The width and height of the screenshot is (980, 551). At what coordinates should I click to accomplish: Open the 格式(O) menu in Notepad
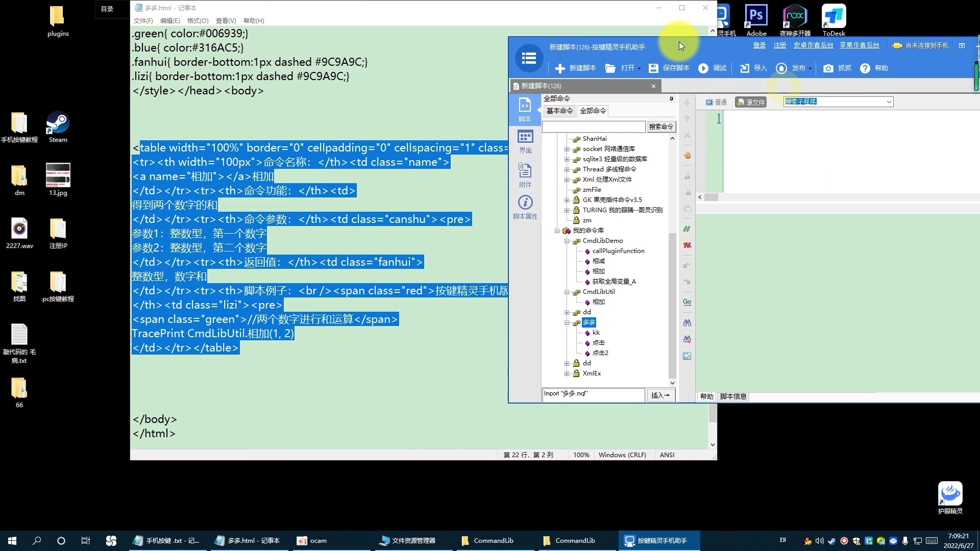(198, 21)
